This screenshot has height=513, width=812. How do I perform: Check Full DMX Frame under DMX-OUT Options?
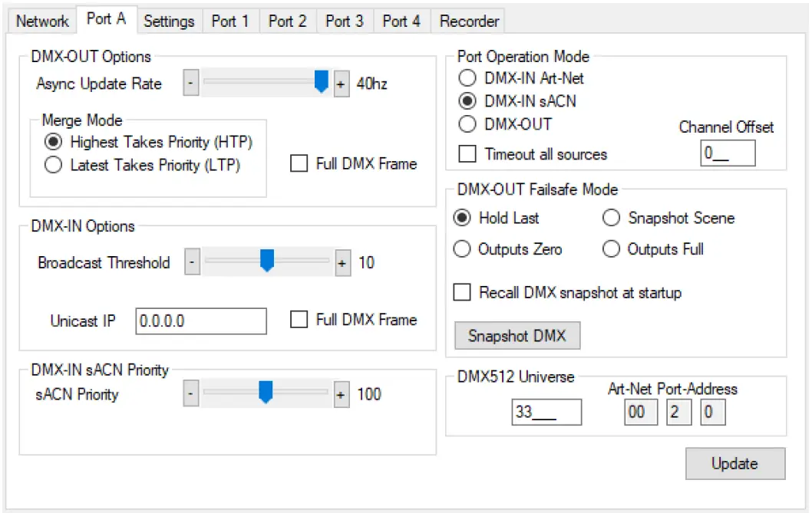(299, 163)
